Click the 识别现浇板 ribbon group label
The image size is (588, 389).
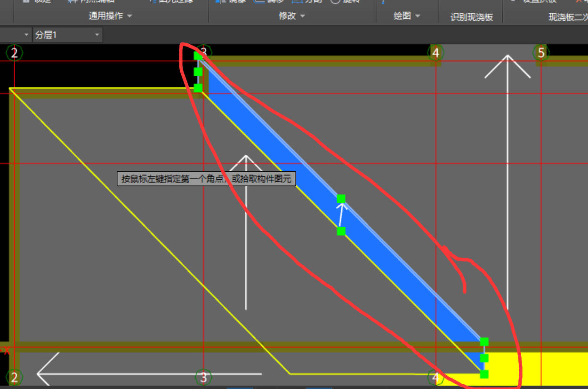point(472,17)
